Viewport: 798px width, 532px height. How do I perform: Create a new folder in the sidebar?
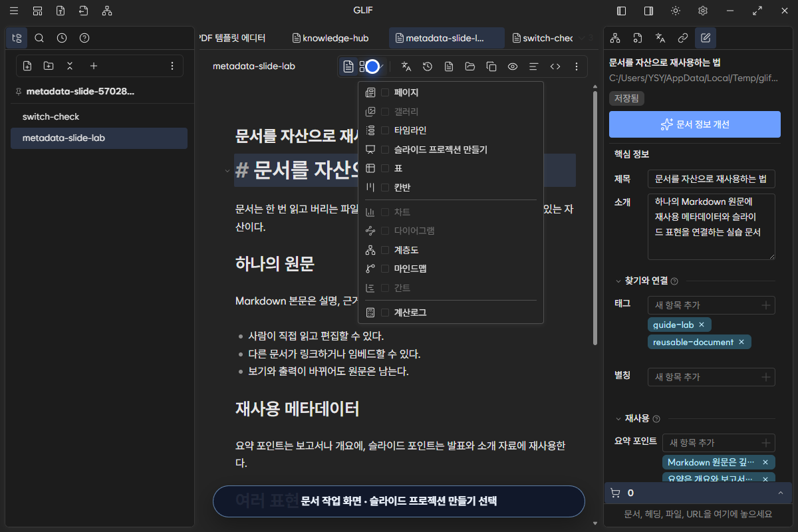(x=49, y=66)
